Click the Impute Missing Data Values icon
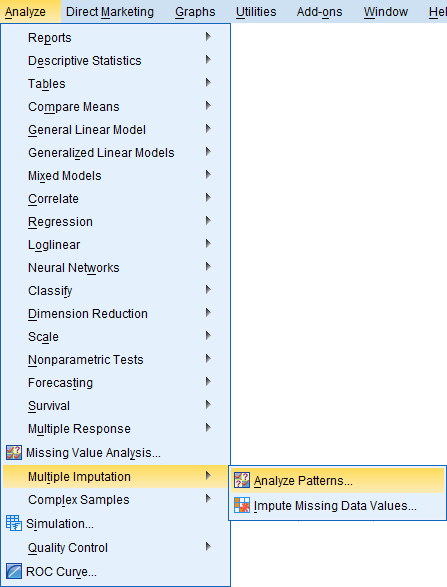 [x=242, y=505]
